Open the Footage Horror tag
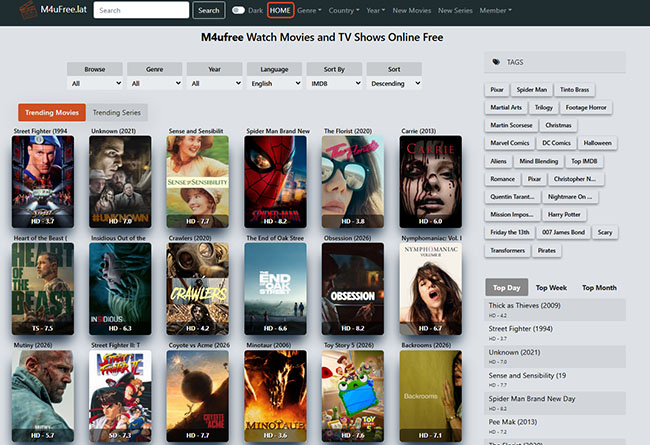650x445 pixels. [586, 107]
